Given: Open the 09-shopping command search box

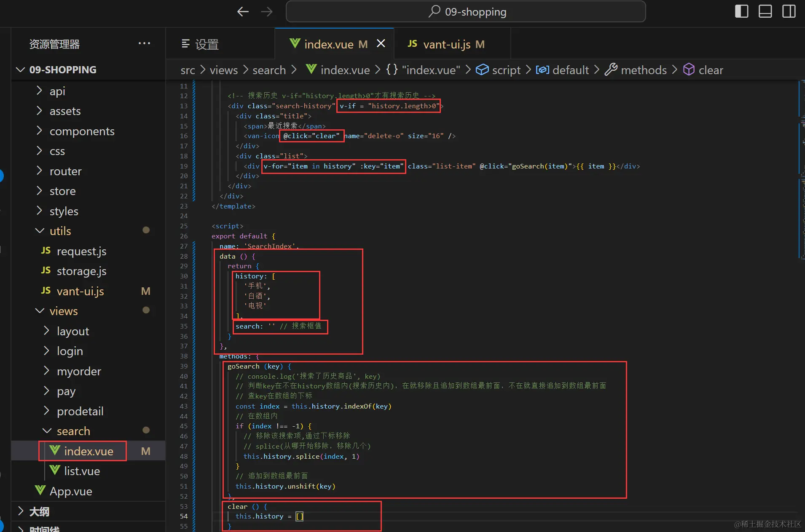Looking at the screenshot, I should (466, 11).
